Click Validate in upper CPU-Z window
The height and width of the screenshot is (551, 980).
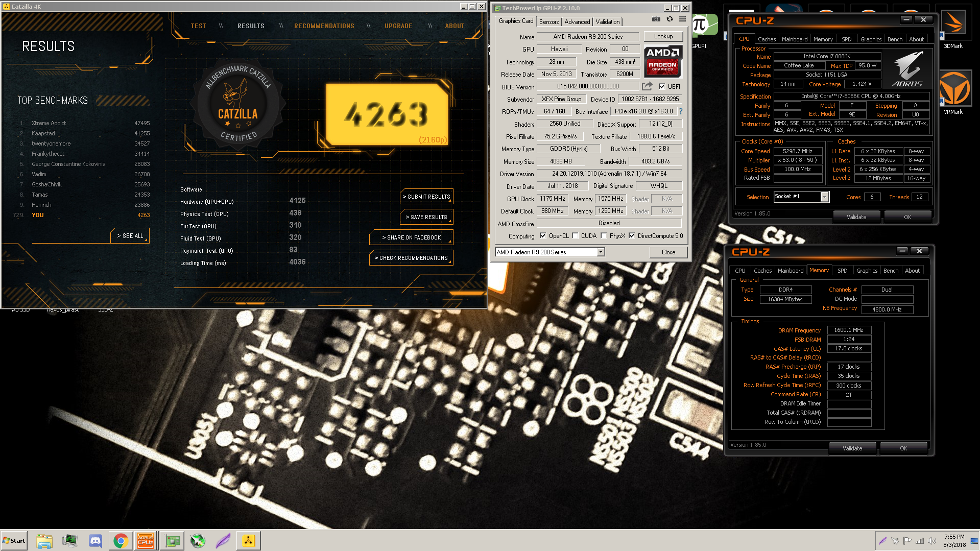(856, 217)
